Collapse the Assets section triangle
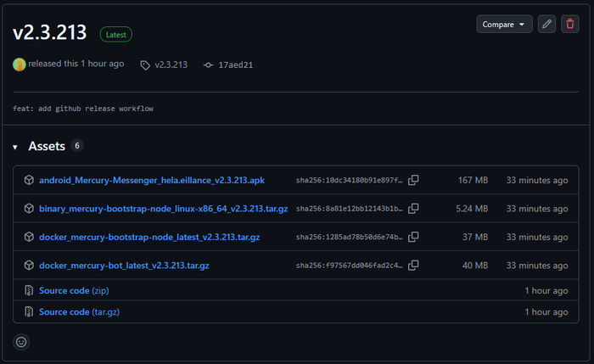The height and width of the screenshot is (364, 594). pos(15,147)
